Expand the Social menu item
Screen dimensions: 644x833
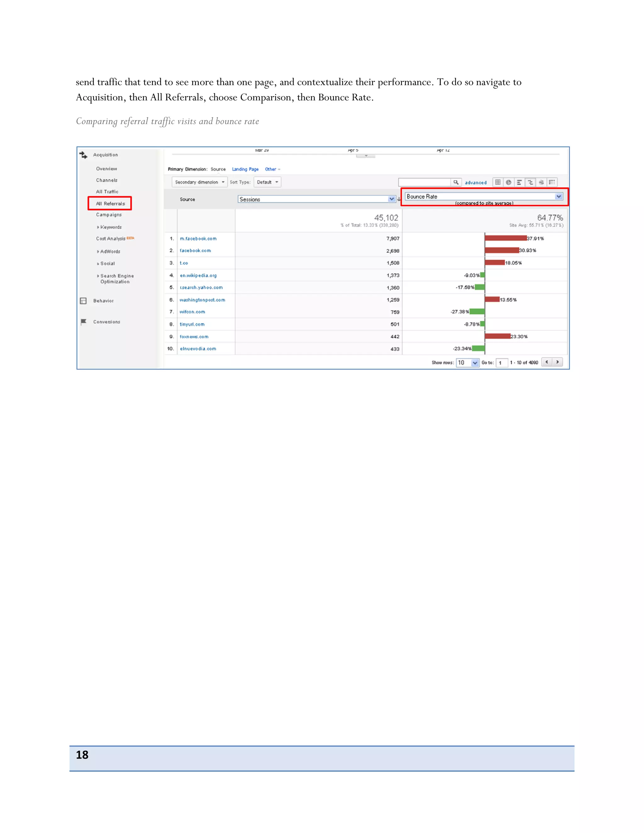(106, 263)
